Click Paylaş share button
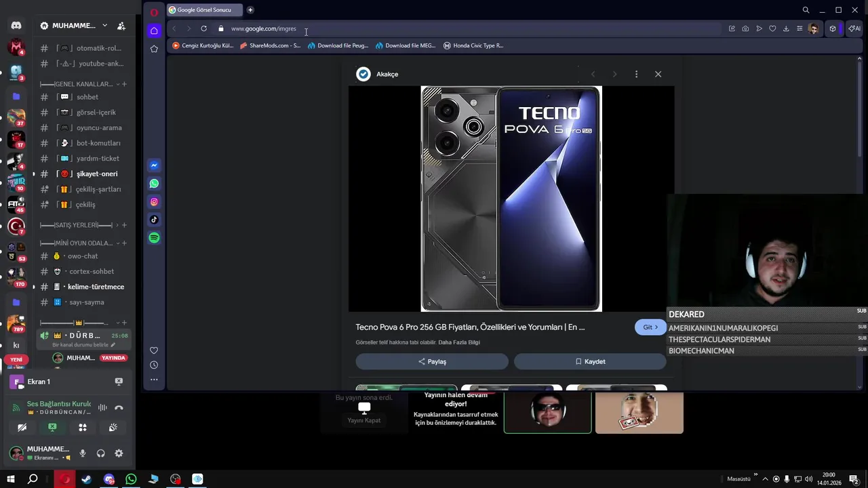This screenshot has height=488, width=868. coord(432,361)
